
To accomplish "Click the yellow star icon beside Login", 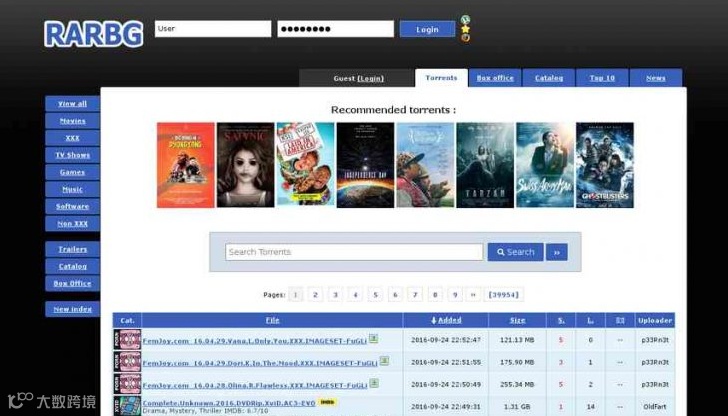I will (x=465, y=29).
